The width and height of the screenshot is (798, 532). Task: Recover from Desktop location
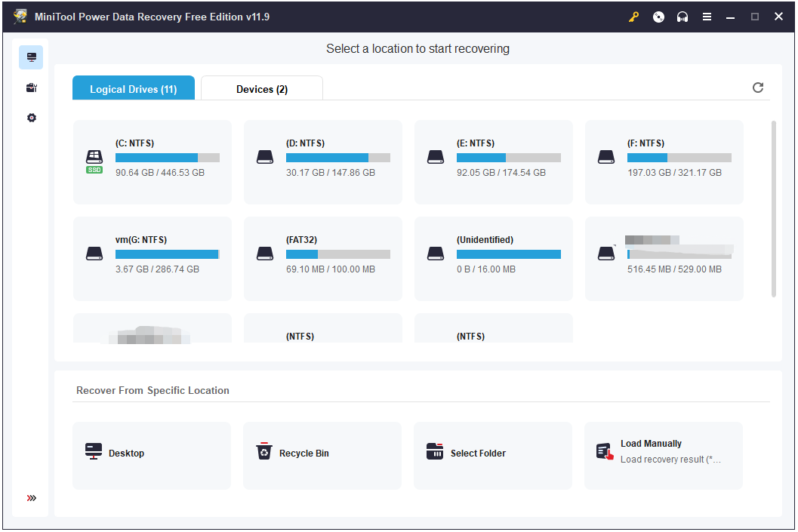[152, 454]
